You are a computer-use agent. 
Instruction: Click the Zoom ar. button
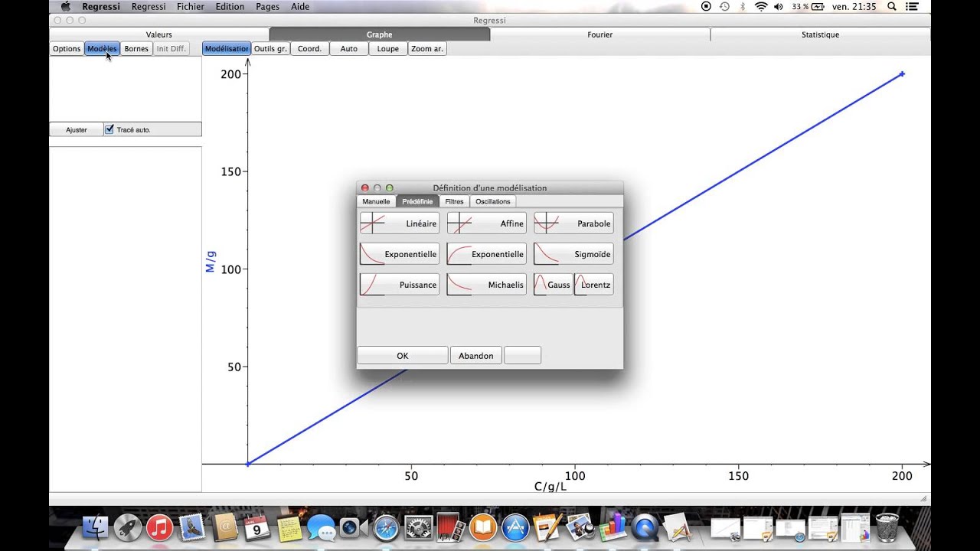pos(427,48)
